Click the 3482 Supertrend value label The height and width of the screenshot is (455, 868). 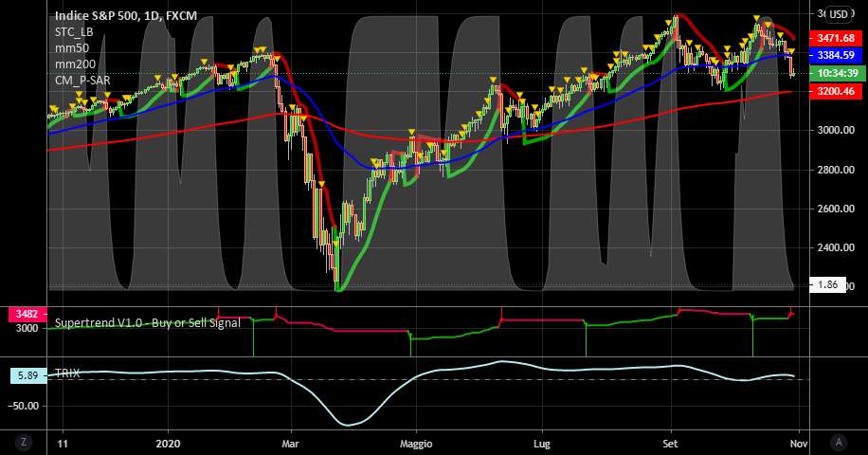27,314
